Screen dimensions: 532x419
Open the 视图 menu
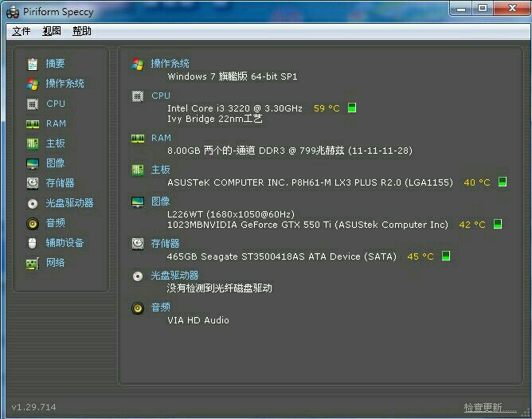pyautogui.click(x=52, y=31)
